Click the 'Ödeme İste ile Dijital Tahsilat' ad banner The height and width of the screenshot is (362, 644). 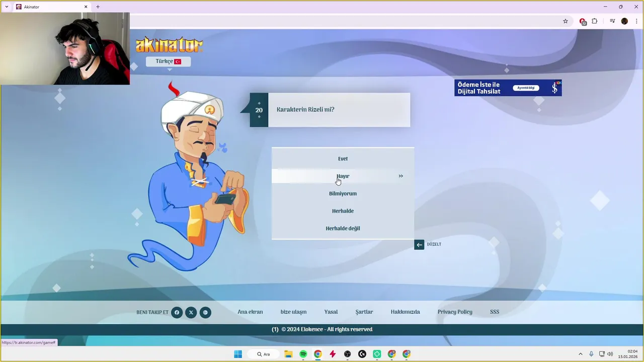[x=508, y=88]
